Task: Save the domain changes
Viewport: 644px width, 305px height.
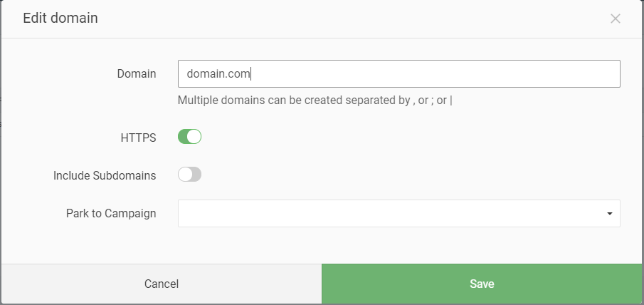Action: tap(482, 284)
